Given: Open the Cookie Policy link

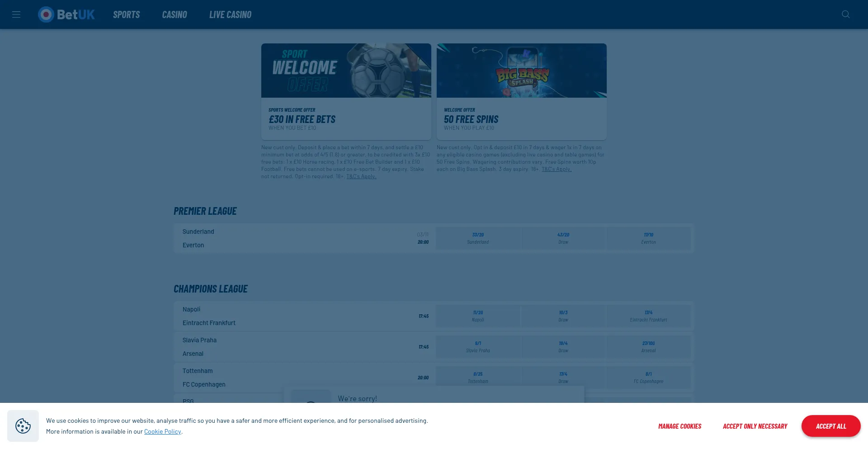Looking at the screenshot, I should 162,431.
